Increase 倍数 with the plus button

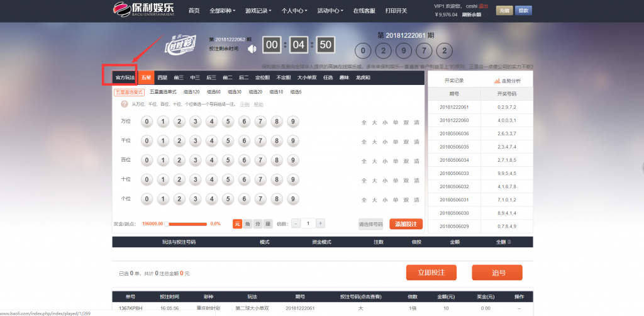(320, 223)
